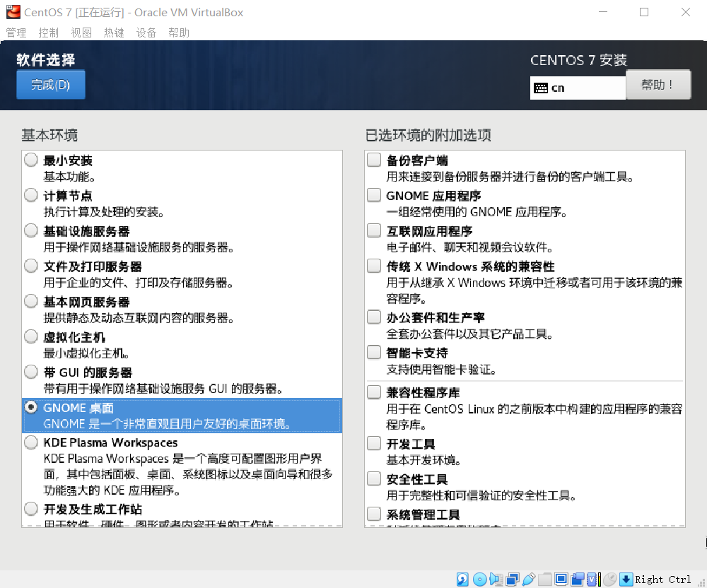
Task: Click 全套办公套件以及其它产品工具。 description
Action: (470, 334)
